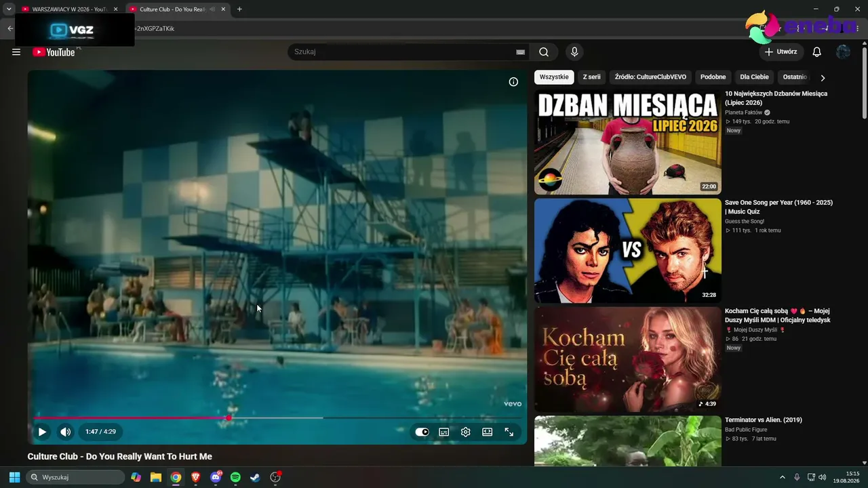Mute the video volume
This screenshot has height=488, width=868.
[65, 432]
